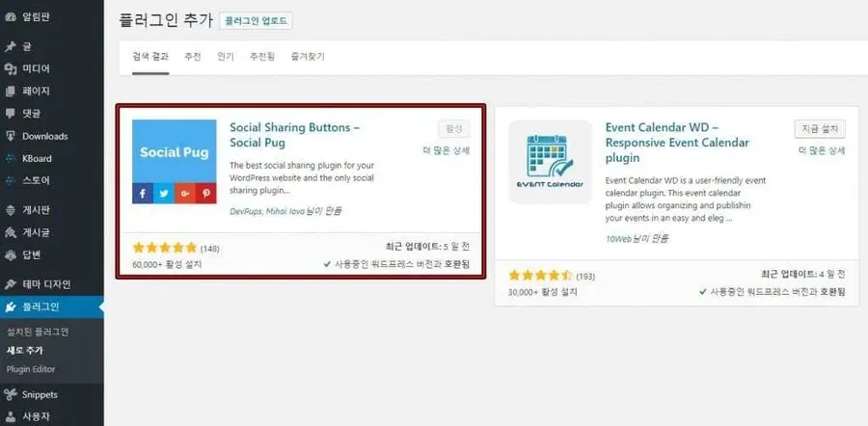Open the KBoard menu label
868x426 pixels.
(37, 158)
